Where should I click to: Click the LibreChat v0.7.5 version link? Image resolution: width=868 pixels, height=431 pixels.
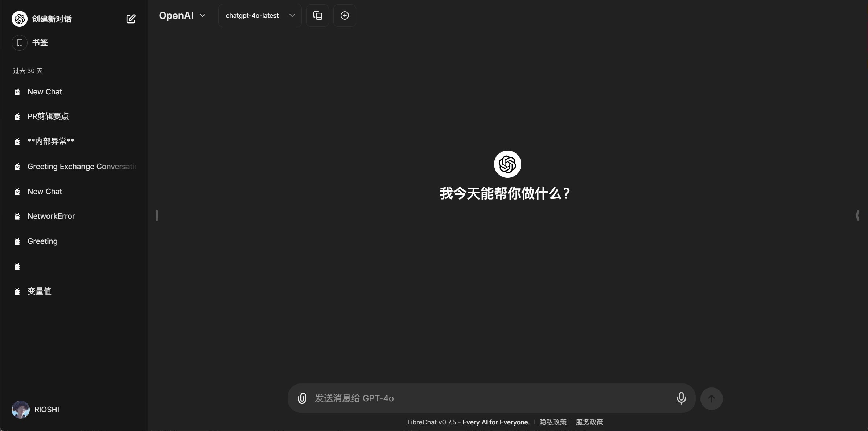tap(431, 422)
